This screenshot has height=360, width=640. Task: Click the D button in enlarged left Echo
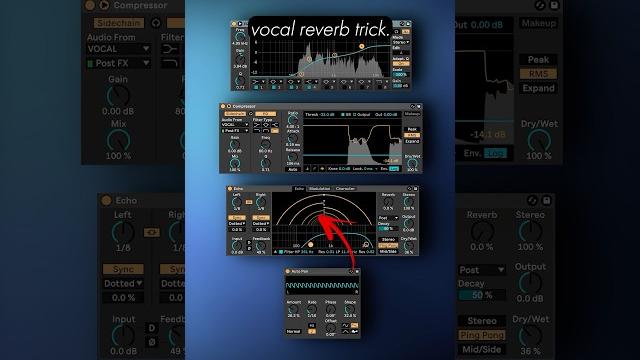(152, 328)
